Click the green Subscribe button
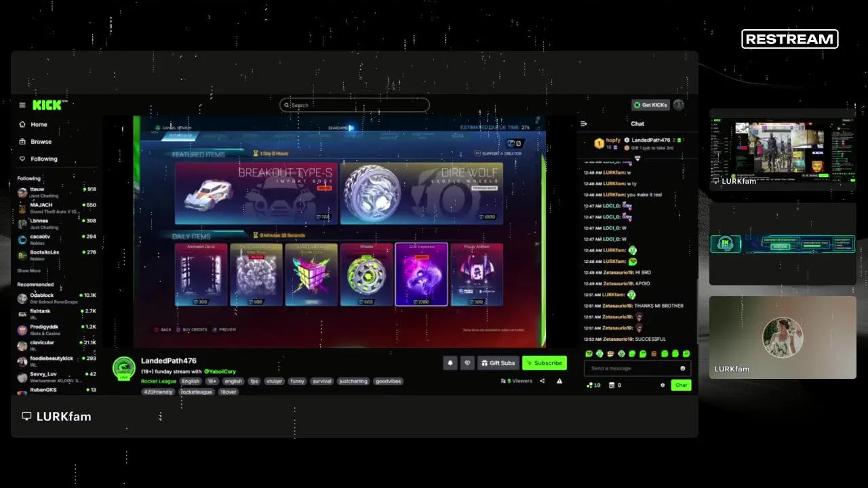Image resolution: width=868 pixels, height=488 pixels. pos(545,363)
